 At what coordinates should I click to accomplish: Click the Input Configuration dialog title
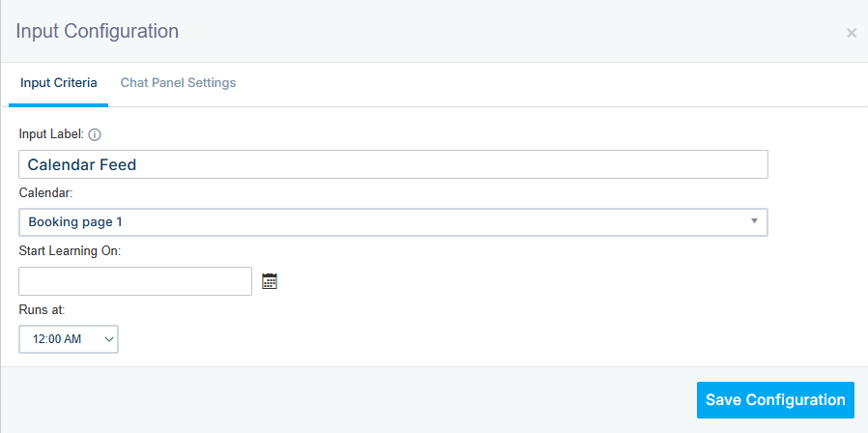(97, 31)
